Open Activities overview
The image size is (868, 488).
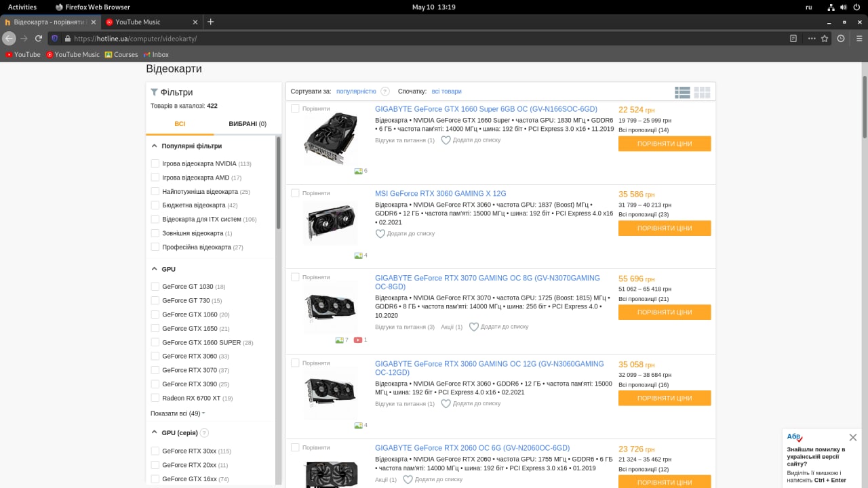coord(22,7)
